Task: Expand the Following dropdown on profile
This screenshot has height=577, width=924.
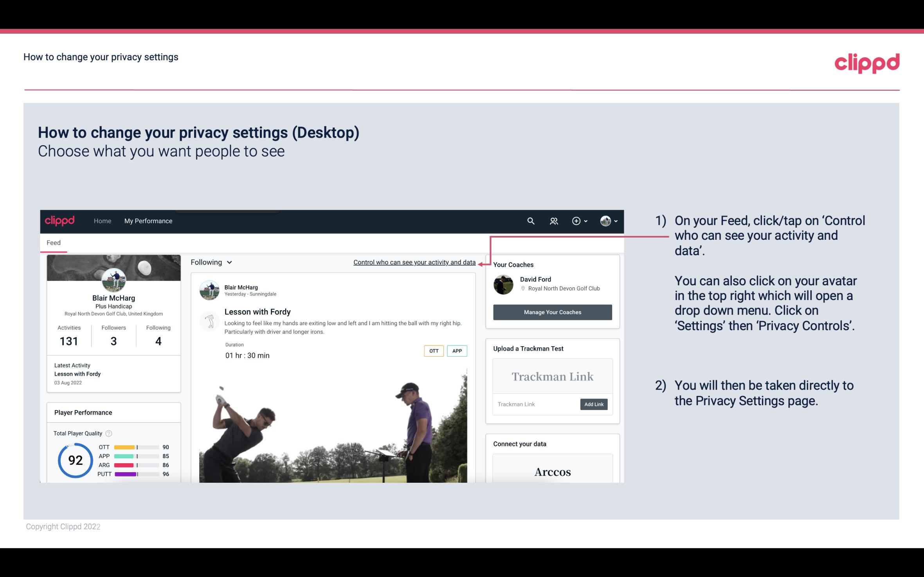Action: 210,261
